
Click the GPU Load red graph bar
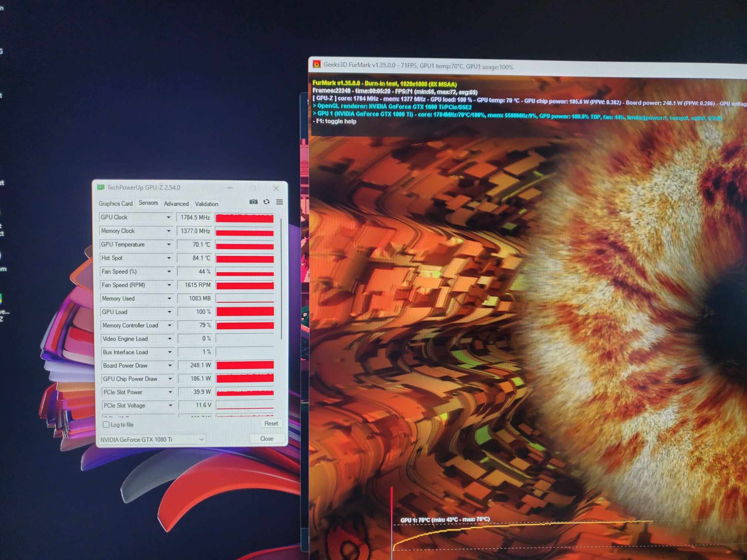click(245, 312)
